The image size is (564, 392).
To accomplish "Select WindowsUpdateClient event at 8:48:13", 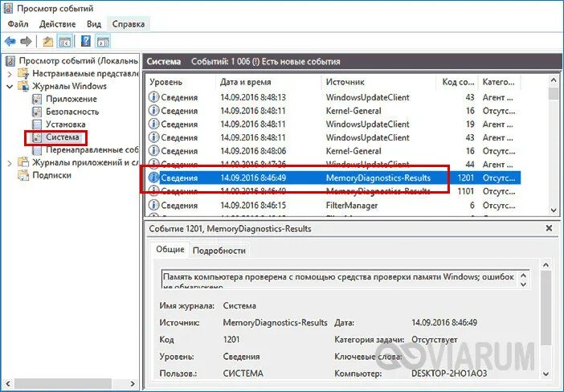I will [333, 97].
